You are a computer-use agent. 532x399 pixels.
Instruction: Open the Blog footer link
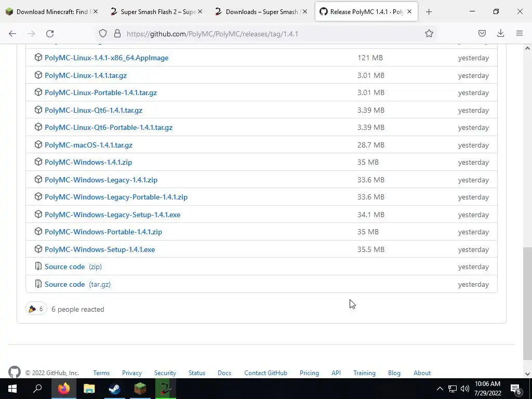[394, 373]
